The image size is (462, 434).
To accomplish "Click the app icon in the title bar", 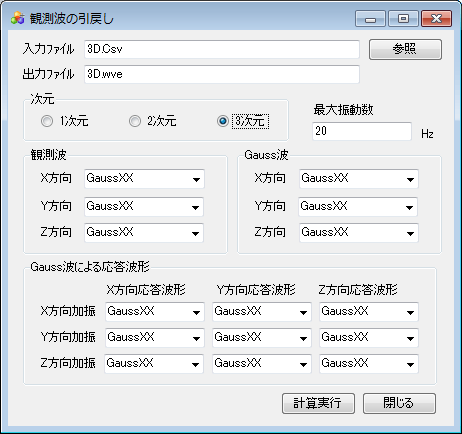I will point(18,18).
